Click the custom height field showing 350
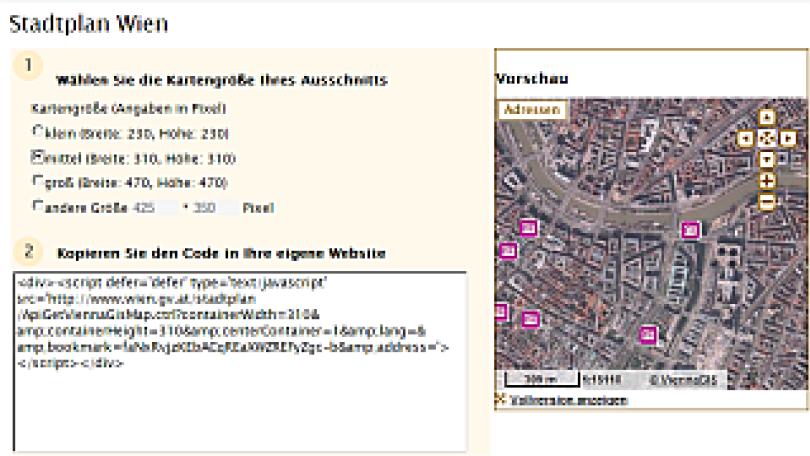 tap(215, 208)
